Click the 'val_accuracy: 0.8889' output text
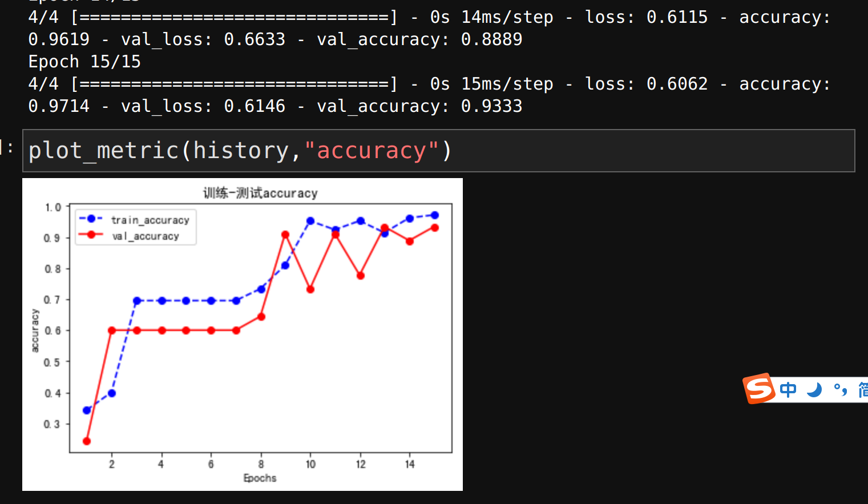The height and width of the screenshot is (504, 868). tap(419, 39)
